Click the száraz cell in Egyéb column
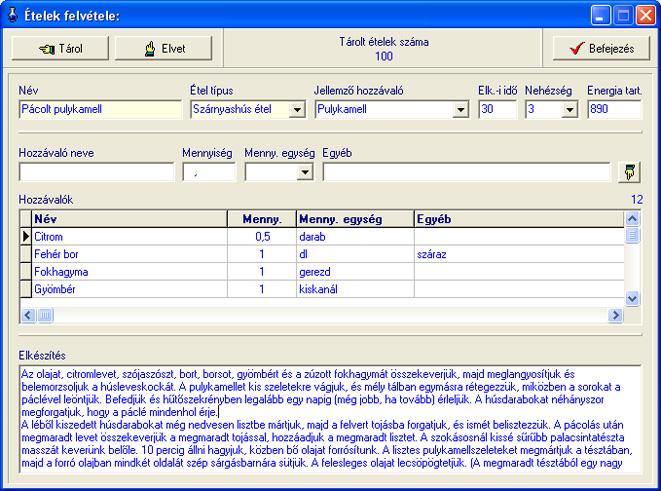 tap(519, 254)
